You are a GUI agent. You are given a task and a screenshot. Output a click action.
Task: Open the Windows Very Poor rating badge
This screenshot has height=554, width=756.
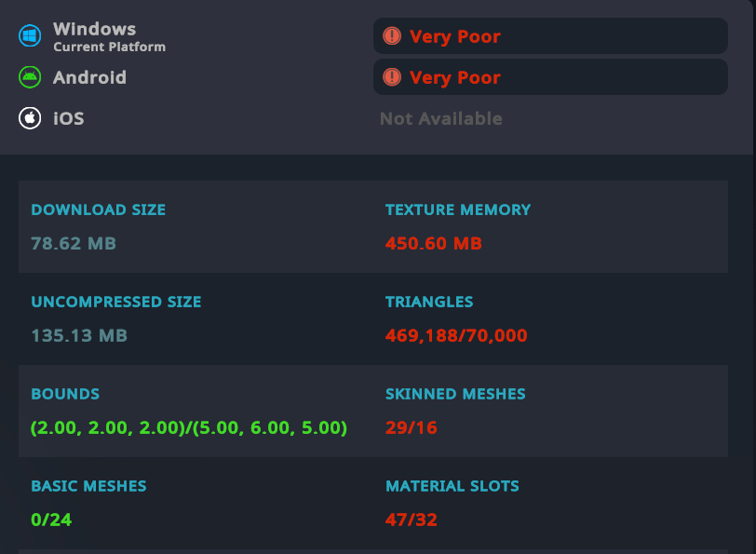(550, 36)
